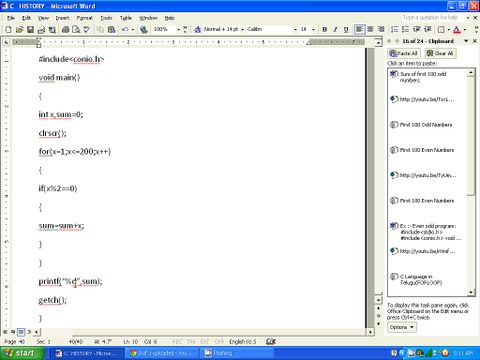The image size is (480, 360).
Task: Create a new blank document
Action: pyautogui.click(x=8, y=30)
